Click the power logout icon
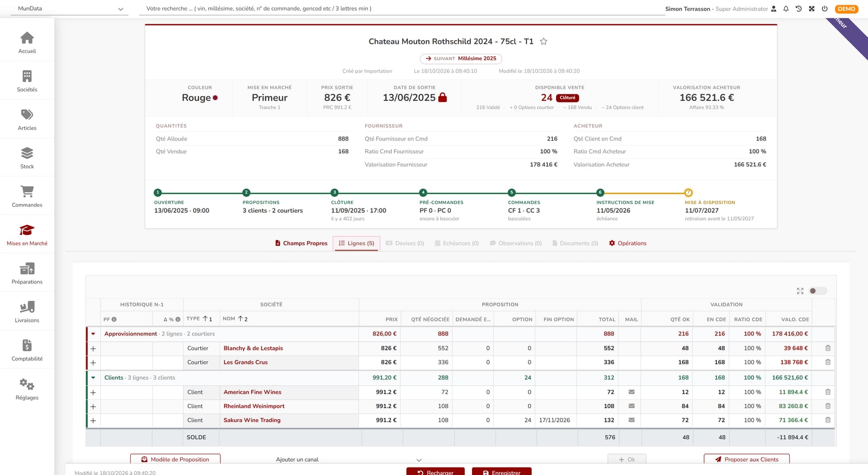This screenshot has height=475, width=868. coord(825,9)
